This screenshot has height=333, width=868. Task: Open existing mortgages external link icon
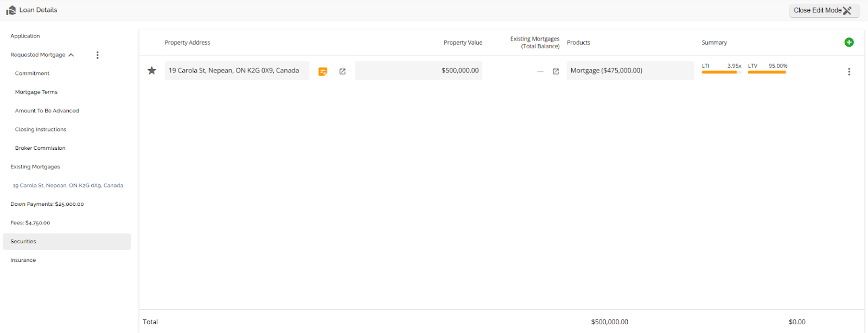click(556, 71)
